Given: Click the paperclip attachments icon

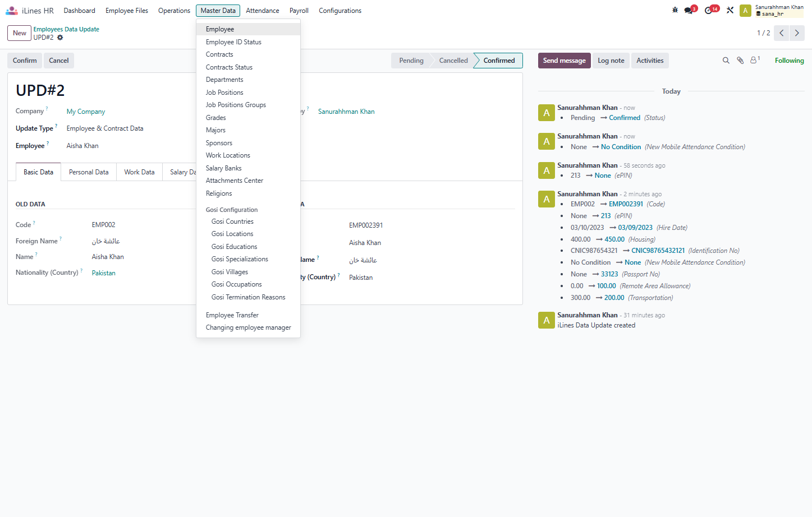Looking at the screenshot, I should (740, 61).
